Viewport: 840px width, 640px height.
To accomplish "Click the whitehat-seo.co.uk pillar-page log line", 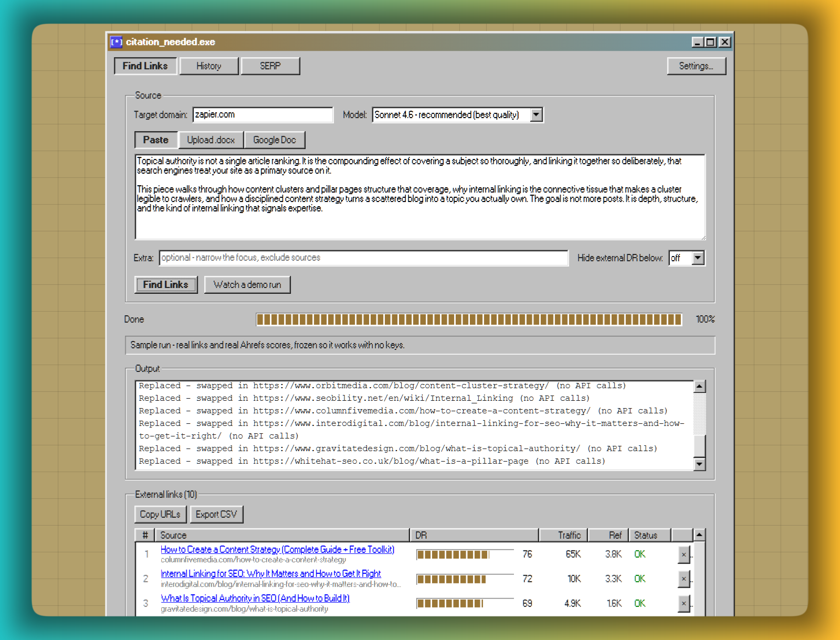I will point(372,462).
